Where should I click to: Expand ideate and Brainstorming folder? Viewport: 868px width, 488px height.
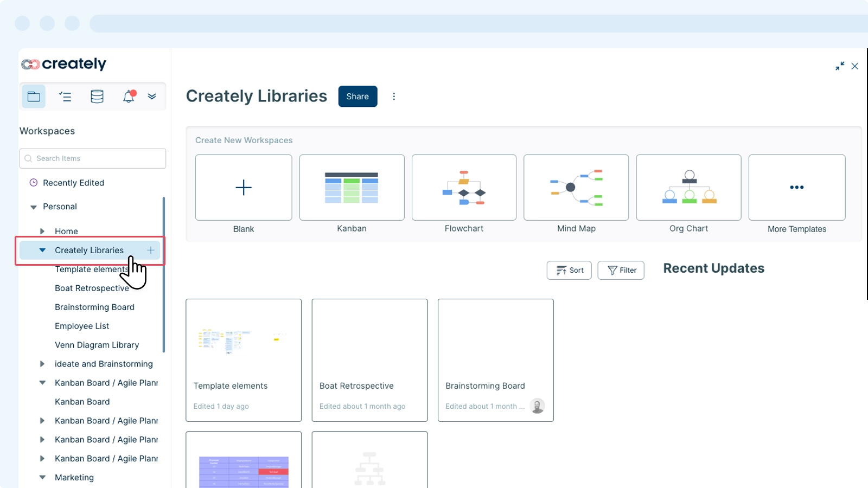tap(42, 364)
